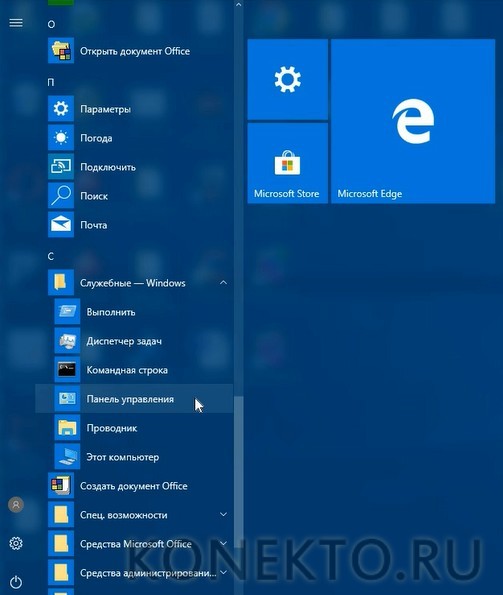This screenshot has height=595, width=503.
Task: Open Поиск label
Action: [94, 196]
